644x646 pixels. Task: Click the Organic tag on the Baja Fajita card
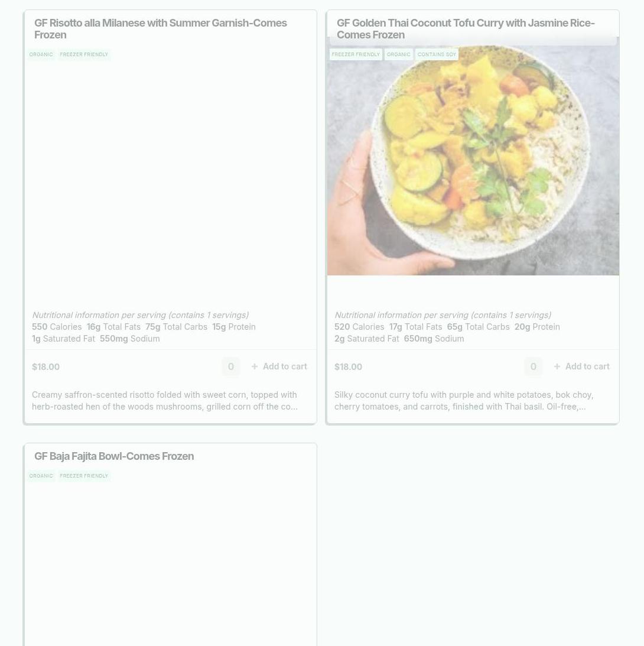pos(41,476)
